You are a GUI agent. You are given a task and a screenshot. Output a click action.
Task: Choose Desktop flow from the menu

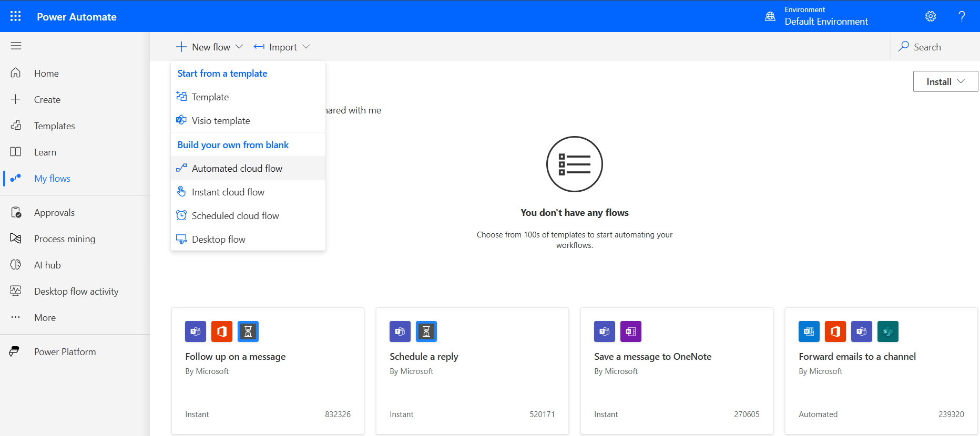[x=248, y=239]
